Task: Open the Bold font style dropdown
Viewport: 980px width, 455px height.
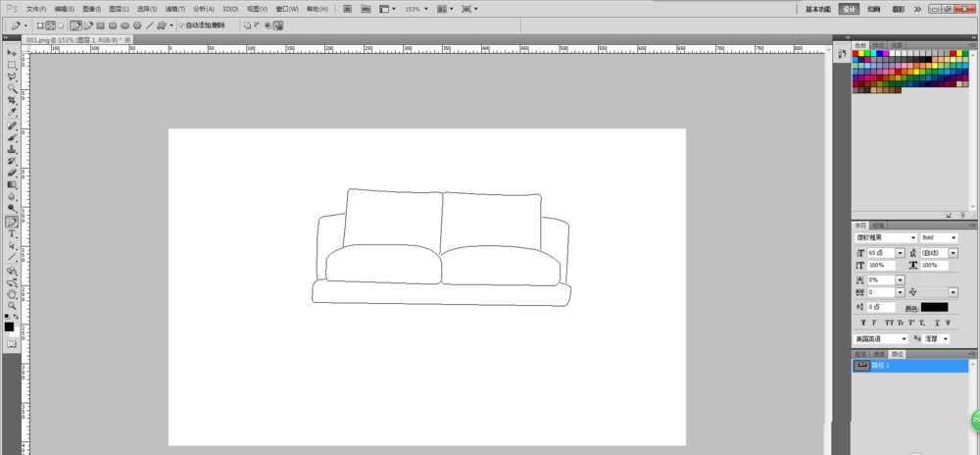Action: [954, 237]
